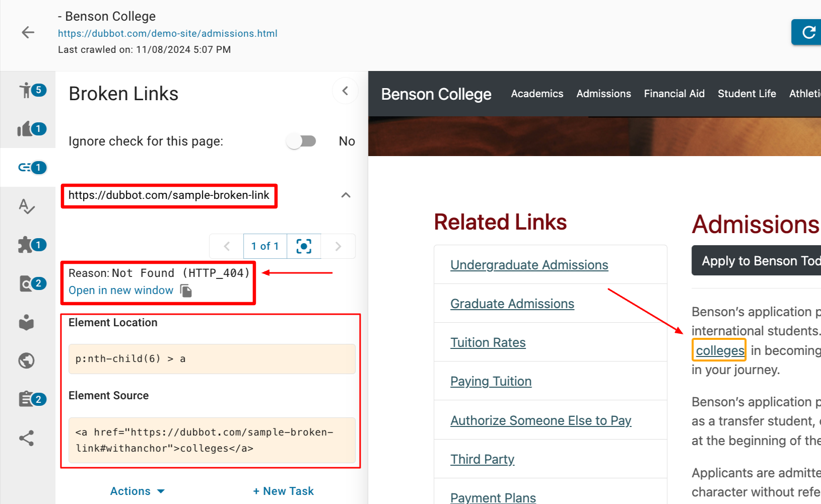Toggle Ignore check for this page switch
The height and width of the screenshot is (504, 821).
click(x=301, y=141)
